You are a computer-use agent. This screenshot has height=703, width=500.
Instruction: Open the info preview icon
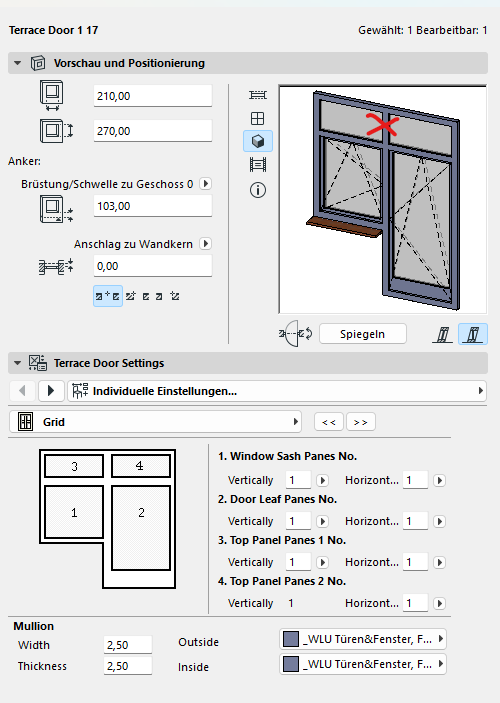[258, 190]
